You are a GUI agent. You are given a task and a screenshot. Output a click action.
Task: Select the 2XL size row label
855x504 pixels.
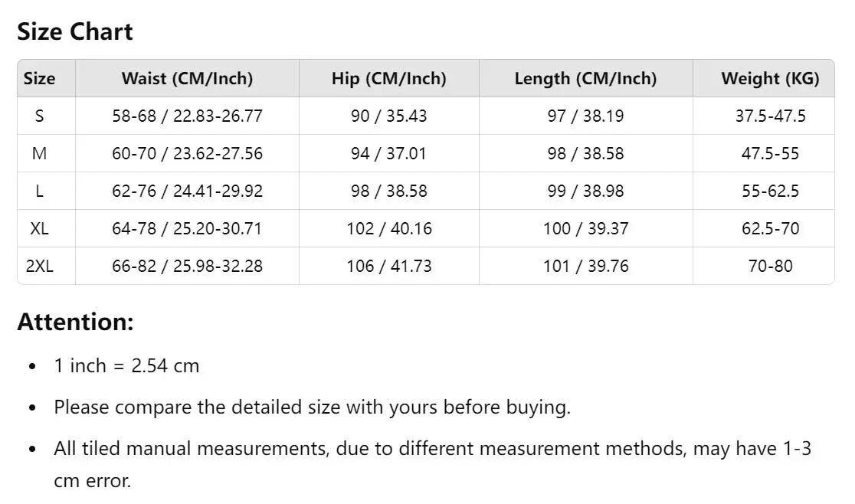(39, 266)
